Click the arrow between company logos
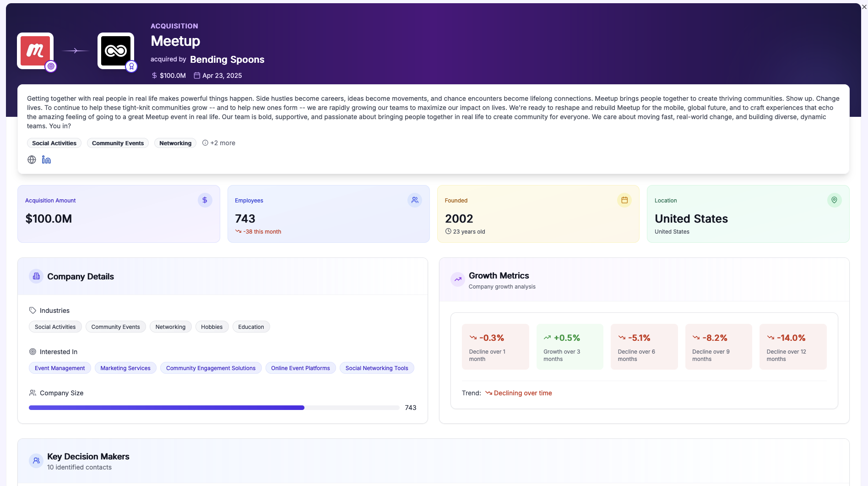 coord(76,51)
